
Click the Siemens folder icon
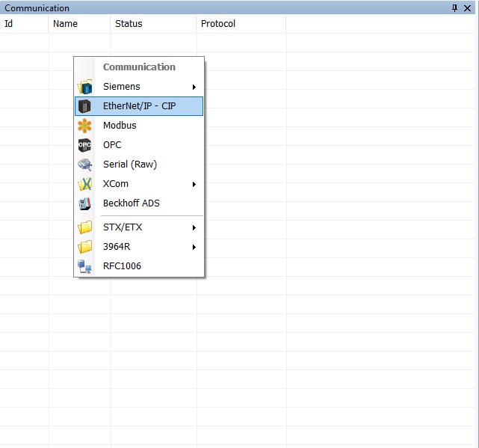pyautogui.click(x=84, y=87)
